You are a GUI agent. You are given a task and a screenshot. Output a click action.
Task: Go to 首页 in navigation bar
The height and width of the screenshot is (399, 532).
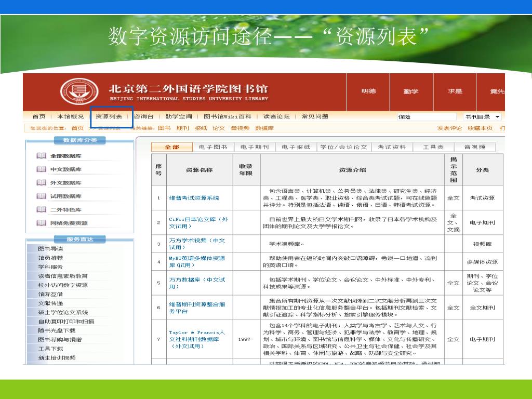(39, 116)
